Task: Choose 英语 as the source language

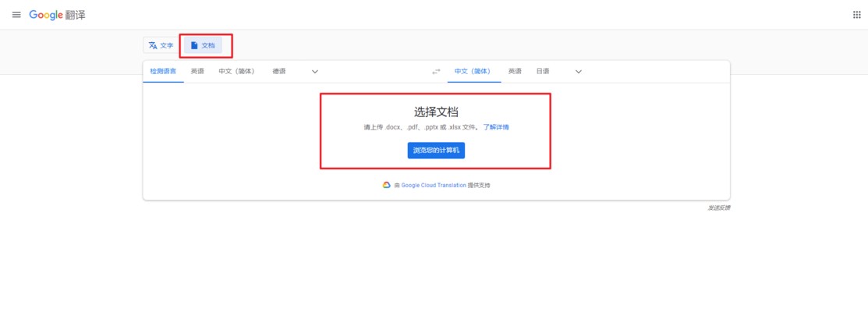Action: (x=197, y=72)
